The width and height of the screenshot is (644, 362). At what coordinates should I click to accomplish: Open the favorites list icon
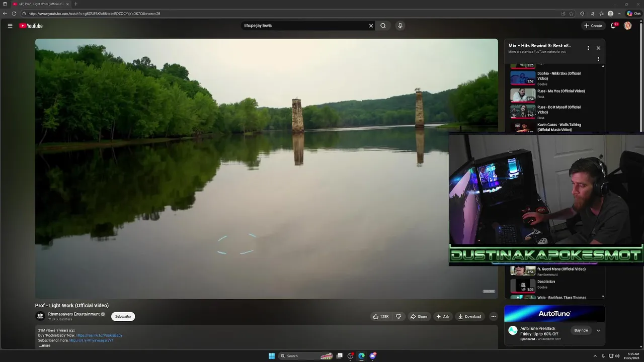coord(601,14)
